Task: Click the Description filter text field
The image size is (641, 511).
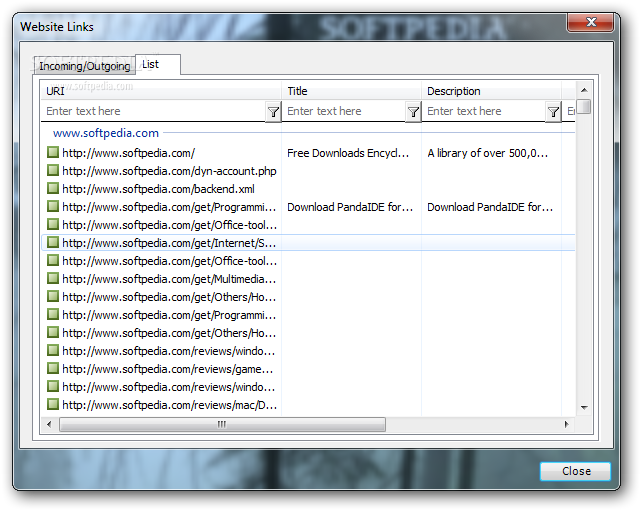Action: tap(484, 111)
